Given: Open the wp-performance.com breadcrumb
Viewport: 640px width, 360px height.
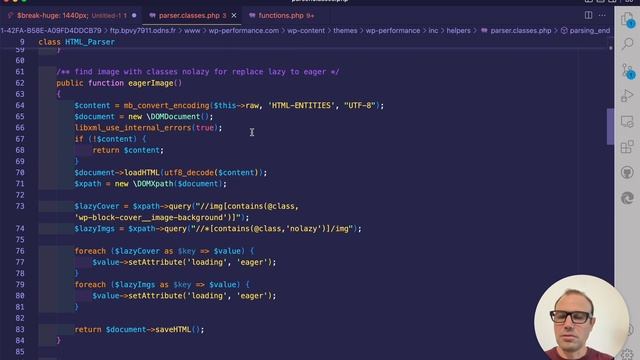Looking at the screenshot, I should (x=244, y=31).
